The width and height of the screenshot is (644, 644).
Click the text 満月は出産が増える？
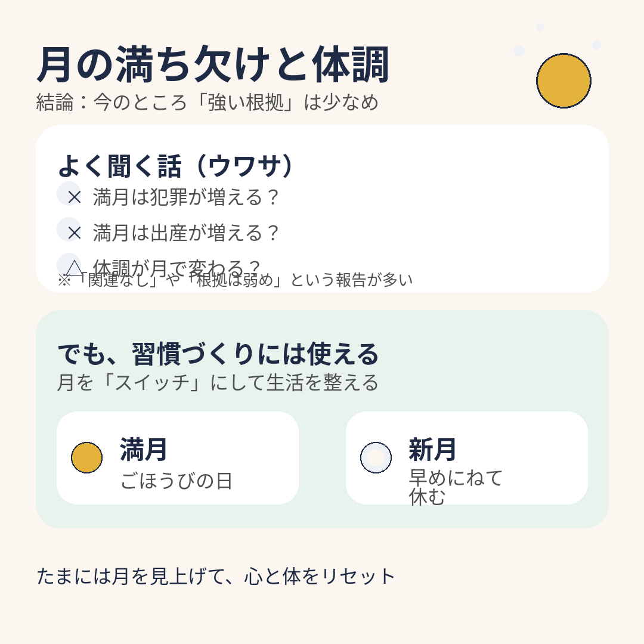pos(186,233)
